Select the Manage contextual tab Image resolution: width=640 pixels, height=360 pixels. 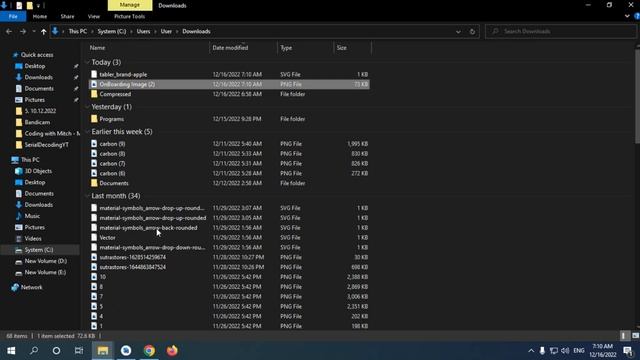[x=130, y=5]
